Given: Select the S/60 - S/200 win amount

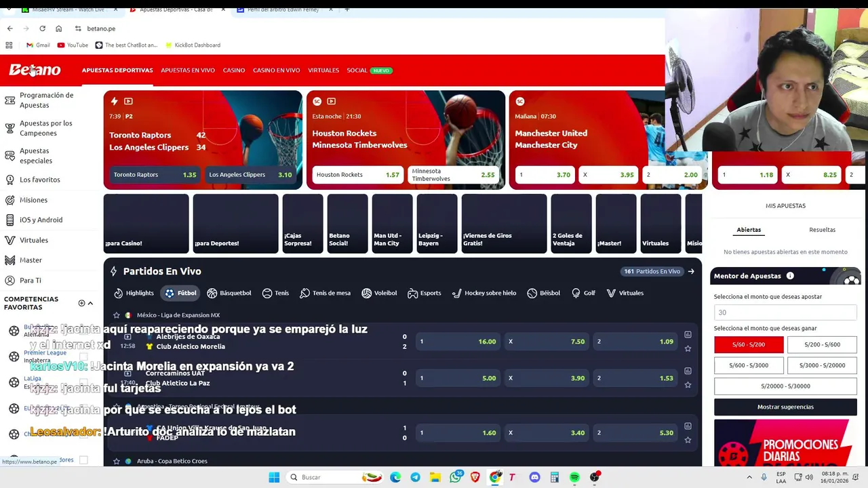Looking at the screenshot, I should pos(749,344).
